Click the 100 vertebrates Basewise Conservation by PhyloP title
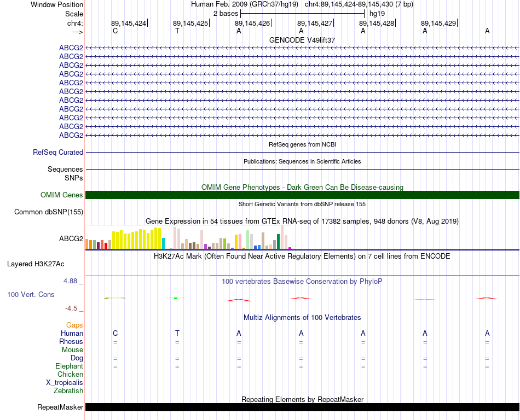520x420 pixels. click(302, 281)
